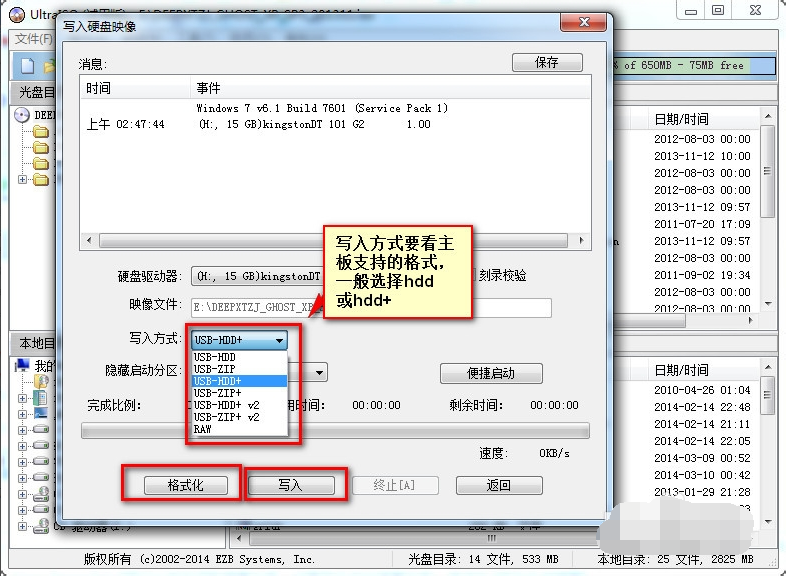Click the 格式化 button

pos(186,485)
